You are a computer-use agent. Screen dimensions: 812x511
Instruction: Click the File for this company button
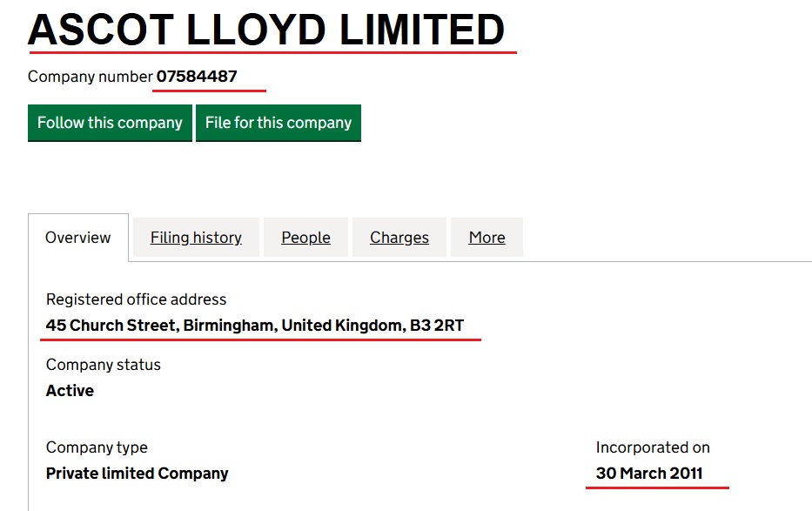278,123
